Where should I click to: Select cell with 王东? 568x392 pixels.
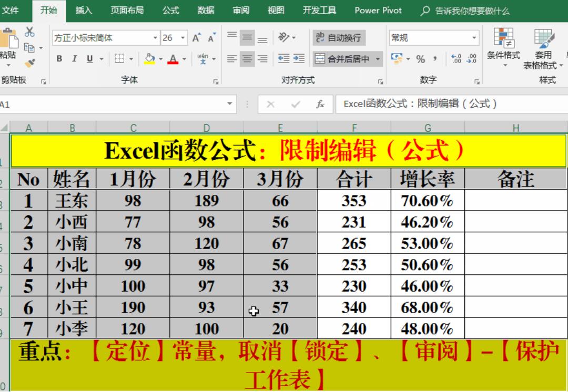tap(72, 200)
